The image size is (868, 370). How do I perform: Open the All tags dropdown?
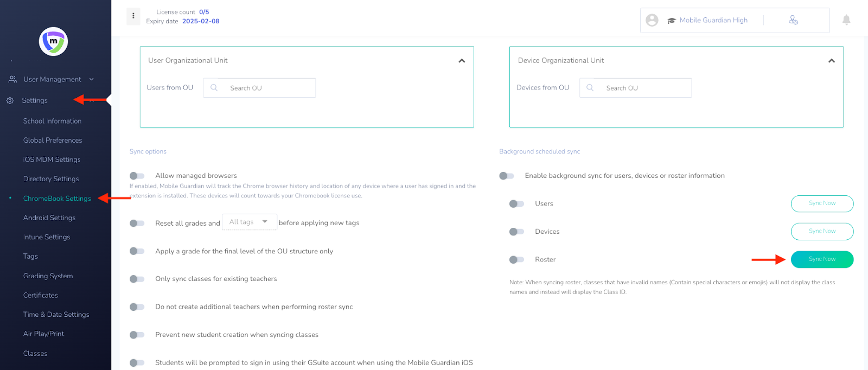coord(250,222)
